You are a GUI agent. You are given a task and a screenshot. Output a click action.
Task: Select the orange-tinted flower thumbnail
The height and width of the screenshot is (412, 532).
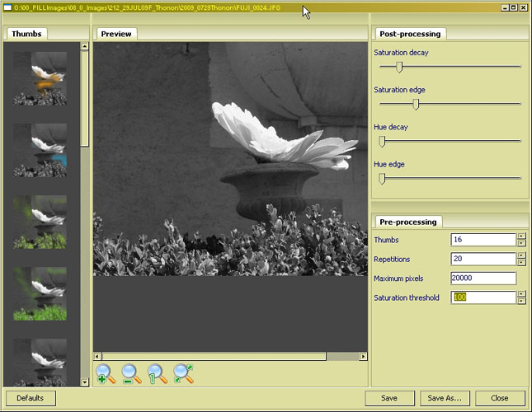[x=40, y=78]
